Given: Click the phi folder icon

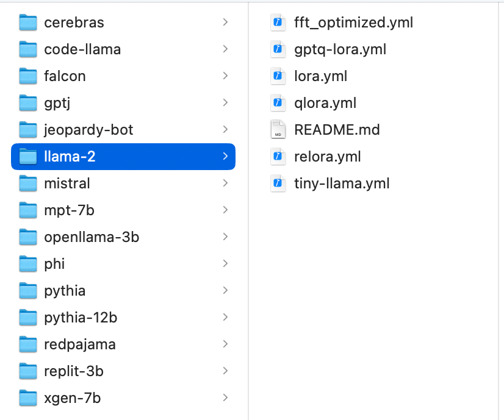Looking at the screenshot, I should [x=28, y=264].
